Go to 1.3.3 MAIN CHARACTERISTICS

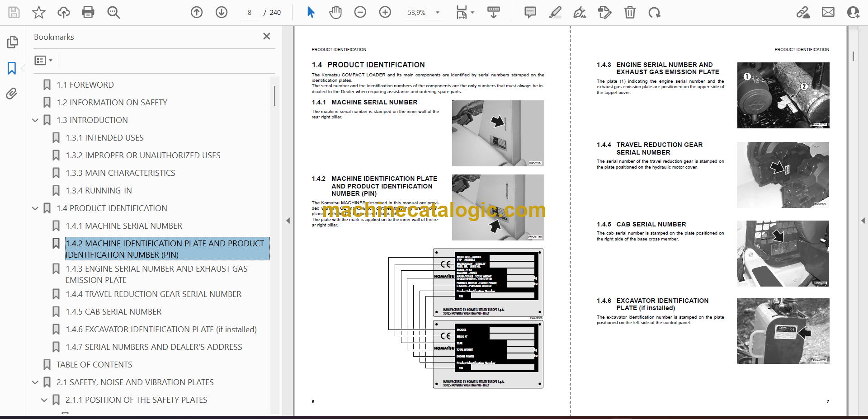coord(120,173)
